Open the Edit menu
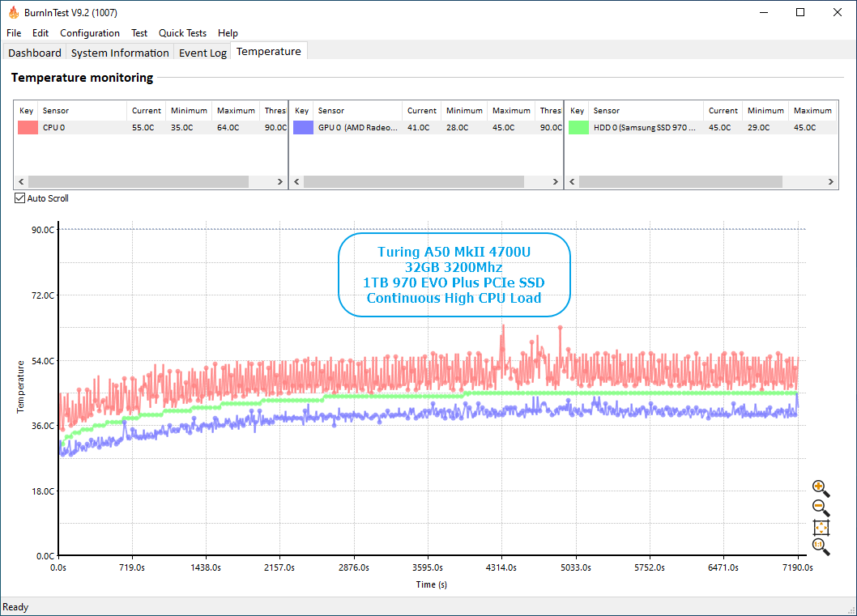The width and height of the screenshot is (857, 616). click(x=41, y=32)
